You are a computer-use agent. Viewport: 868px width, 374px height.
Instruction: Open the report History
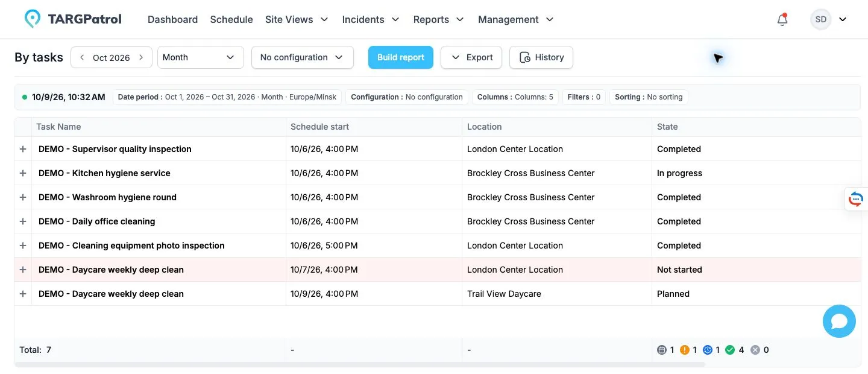541,57
